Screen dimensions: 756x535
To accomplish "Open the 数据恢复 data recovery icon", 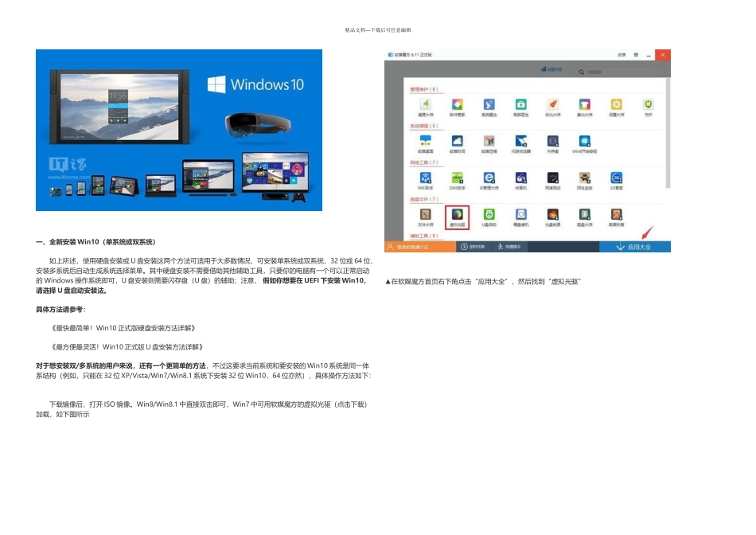I will pyautogui.click(x=616, y=214).
